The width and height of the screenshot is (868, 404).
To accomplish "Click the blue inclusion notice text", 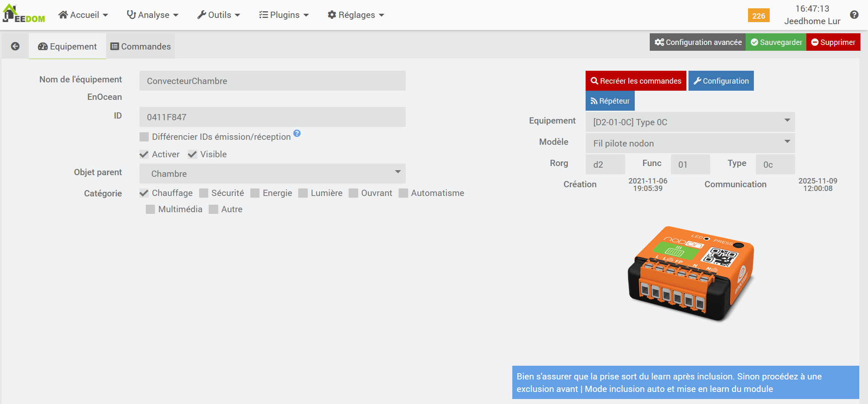I will tap(686, 382).
